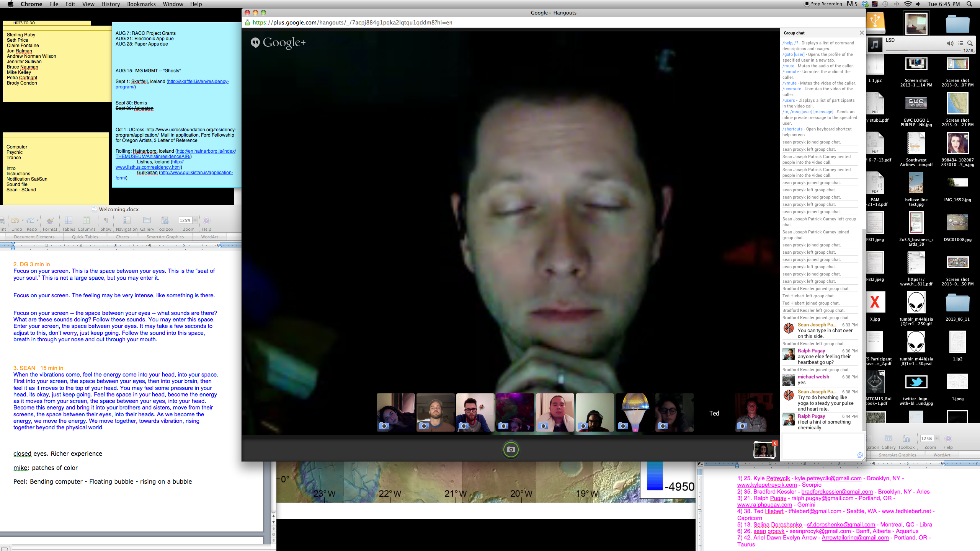Adjust the LSD player volume progress slider
This screenshot has width=980, height=551.
(923, 51)
